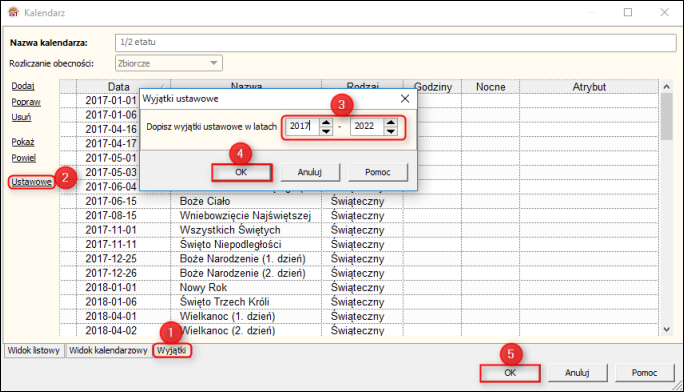Screen dimensions: 684x392
Task: Select the Święto Niepodległości row
Action: point(359,244)
